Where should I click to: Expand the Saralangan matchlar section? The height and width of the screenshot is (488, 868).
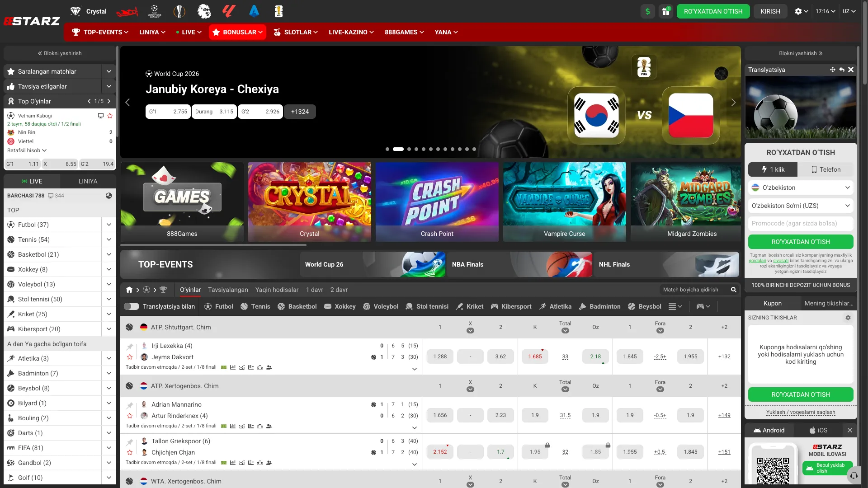pos(109,71)
